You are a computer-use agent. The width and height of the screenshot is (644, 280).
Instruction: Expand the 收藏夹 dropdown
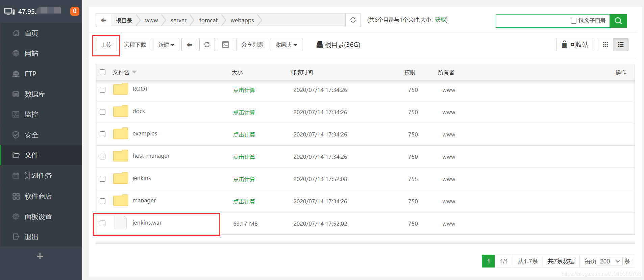click(x=287, y=45)
